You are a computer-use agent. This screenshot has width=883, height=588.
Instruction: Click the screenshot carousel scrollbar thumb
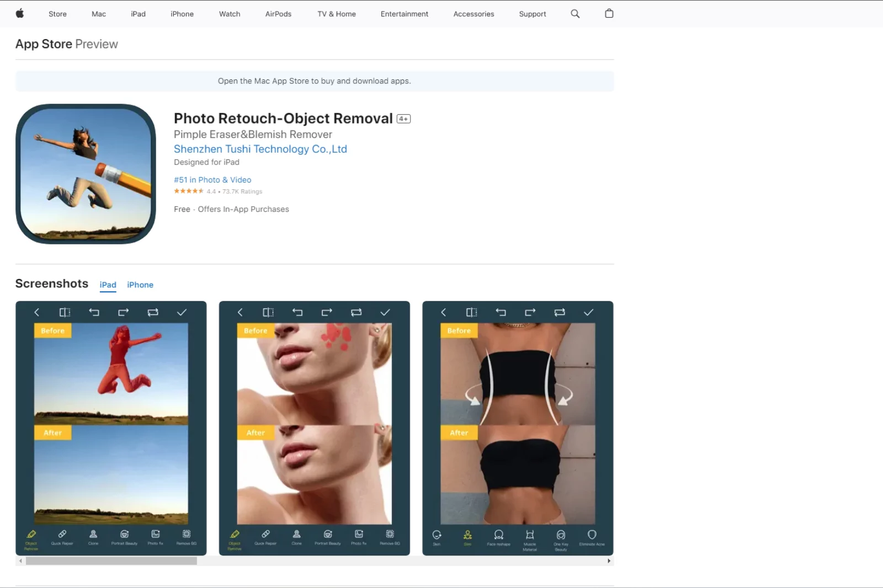111,560
